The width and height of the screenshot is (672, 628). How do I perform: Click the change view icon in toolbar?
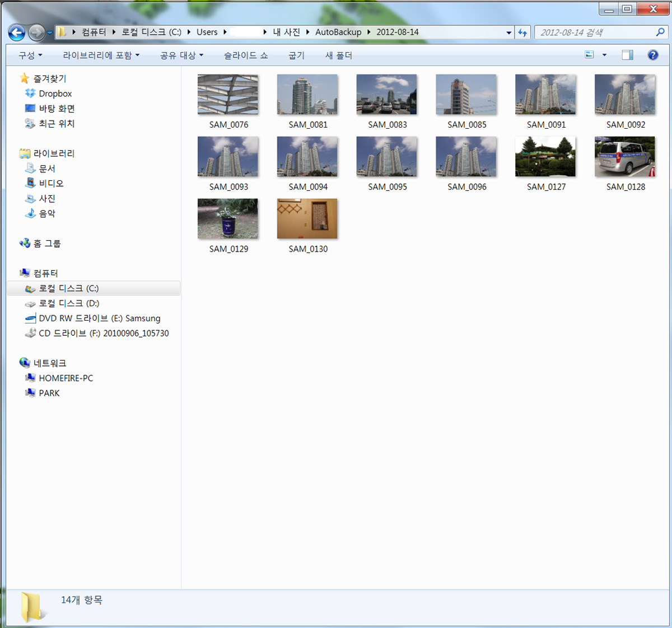point(589,55)
